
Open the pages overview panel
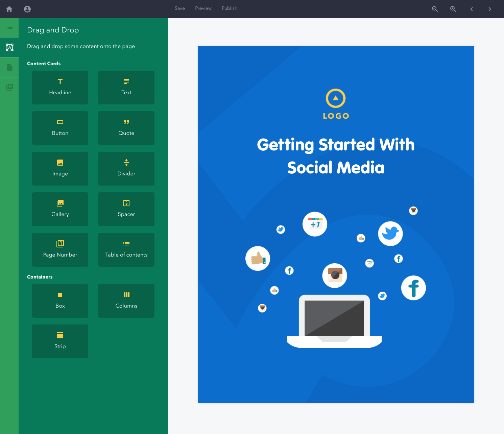coord(9,87)
